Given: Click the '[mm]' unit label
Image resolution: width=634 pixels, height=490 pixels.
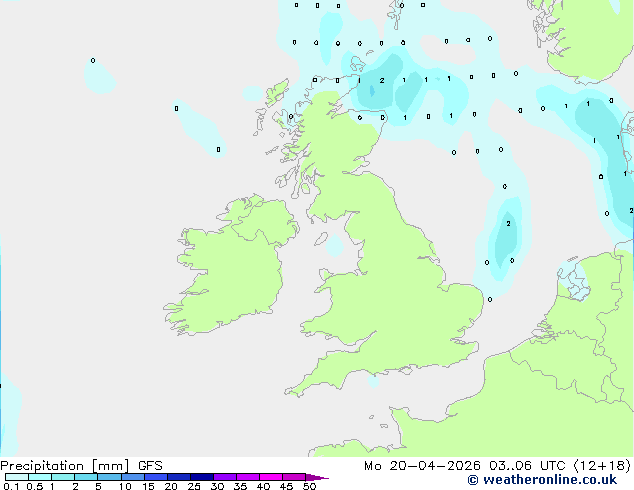Looking at the screenshot, I should pos(111,466).
